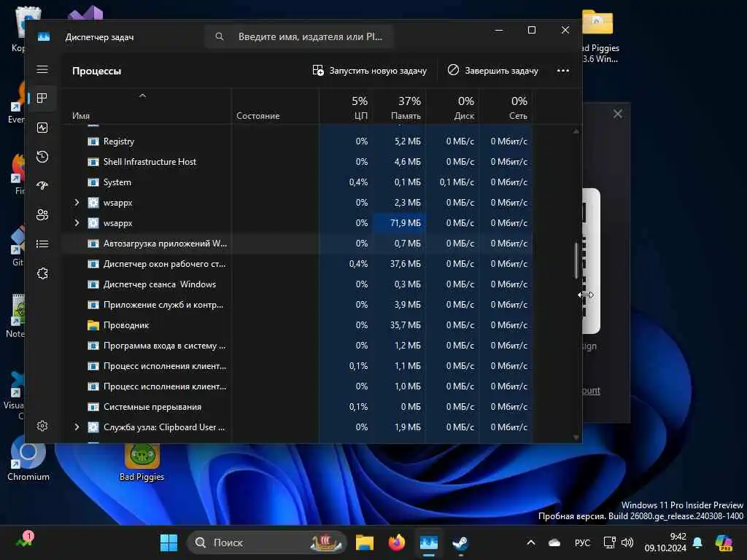
Task: Select Программа входа в систему row
Action: pyautogui.click(x=298, y=346)
